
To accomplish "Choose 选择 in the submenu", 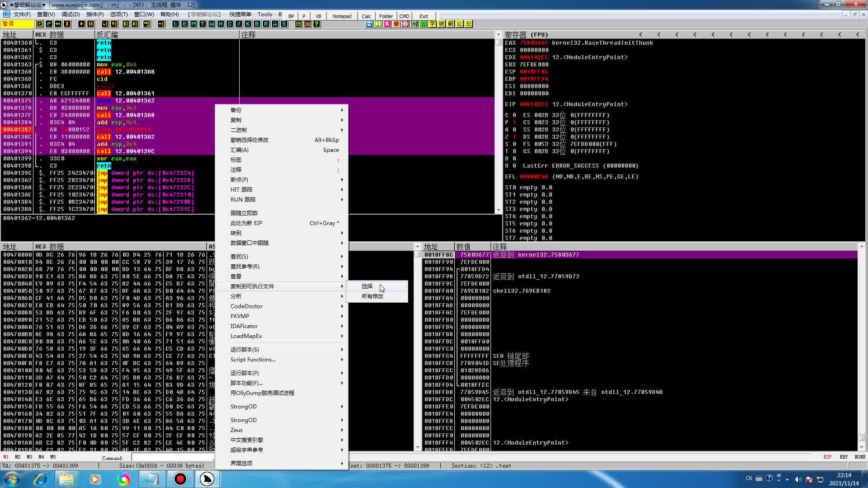I will [x=377, y=286].
